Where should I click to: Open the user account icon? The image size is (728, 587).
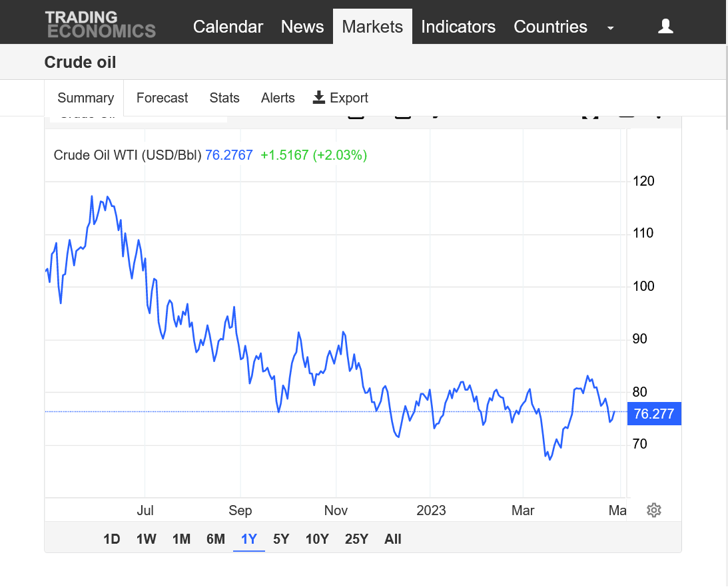[665, 26]
